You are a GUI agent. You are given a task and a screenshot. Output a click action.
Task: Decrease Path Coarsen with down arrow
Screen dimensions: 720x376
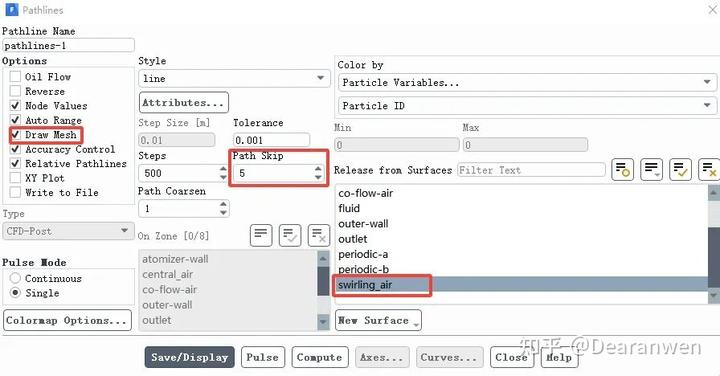[223, 213]
